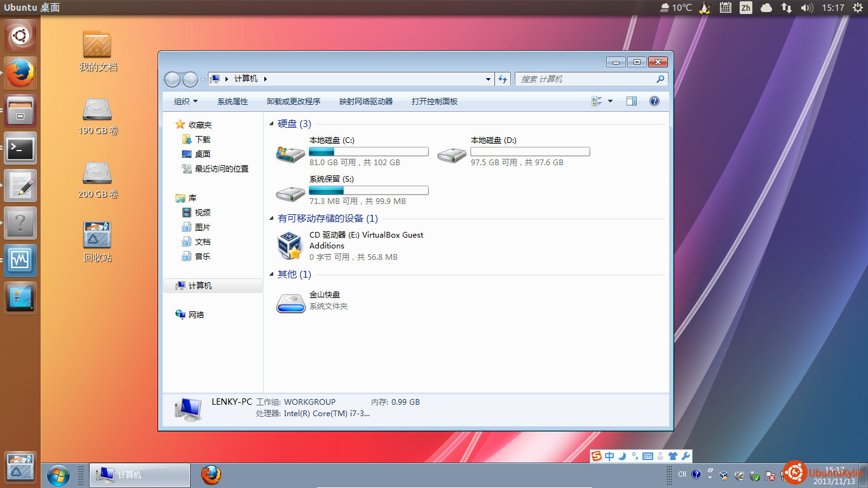This screenshot has width=868, height=488.
Task: Open Local Disk (C:) drive icon
Action: (x=290, y=154)
